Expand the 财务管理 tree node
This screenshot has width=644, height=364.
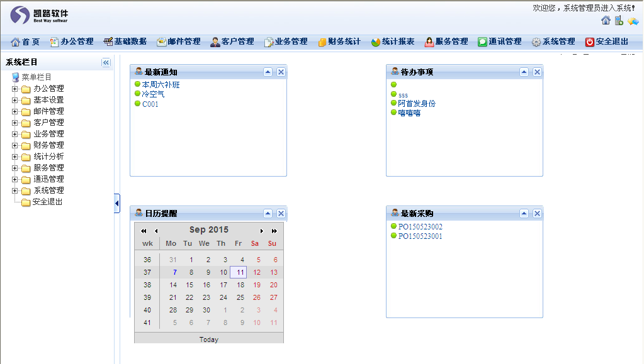pos(14,145)
